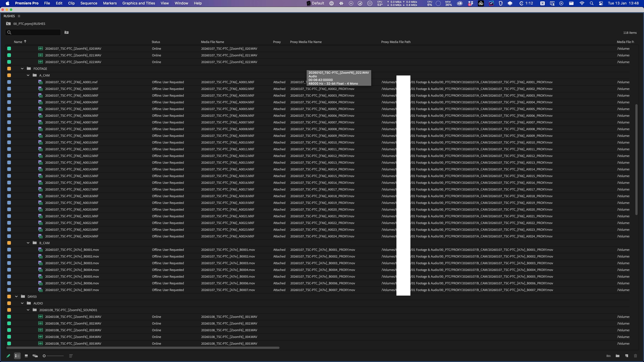Image resolution: width=644 pixels, height=362 pixels.
Task: Toggle the project writable pencil icon
Action: (8, 356)
